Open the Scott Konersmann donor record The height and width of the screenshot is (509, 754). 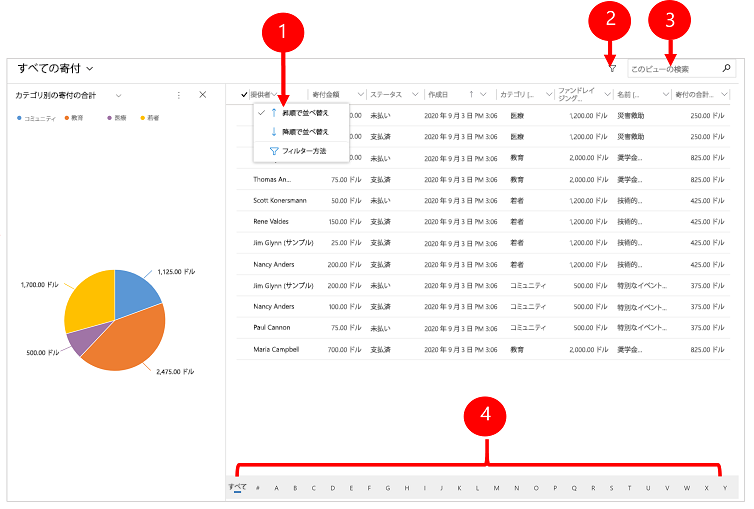[x=280, y=200]
